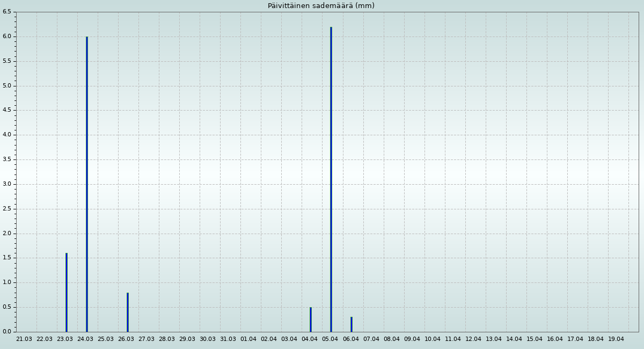Viewport: 644px width, 349px height.
Task: Select the 01.04 date label
Action: point(248,339)
